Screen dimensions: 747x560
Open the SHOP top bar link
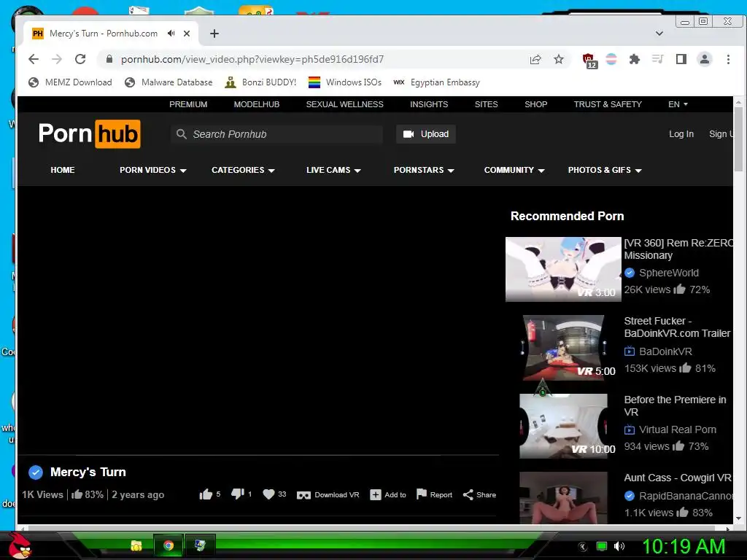[535, 104]
